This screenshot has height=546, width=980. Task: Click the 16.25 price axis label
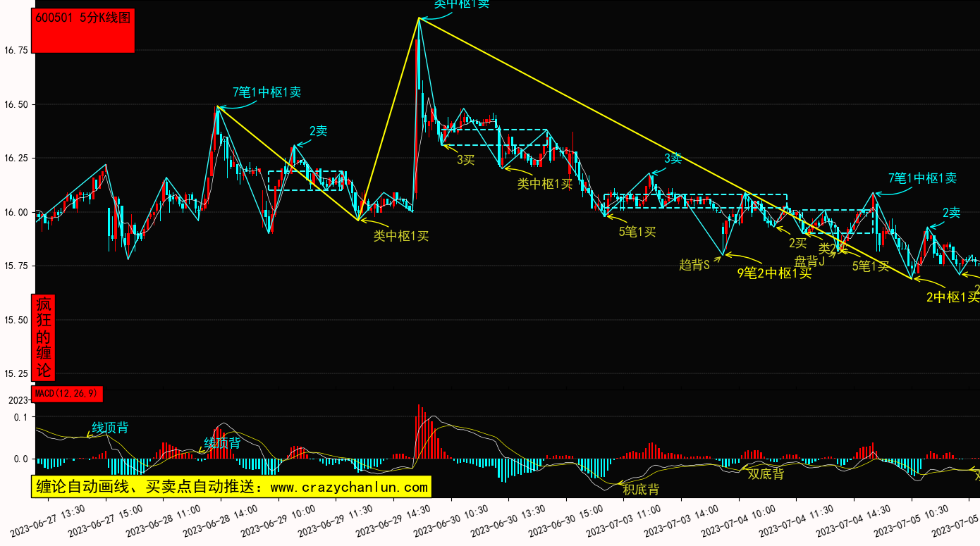coord(16,159)
